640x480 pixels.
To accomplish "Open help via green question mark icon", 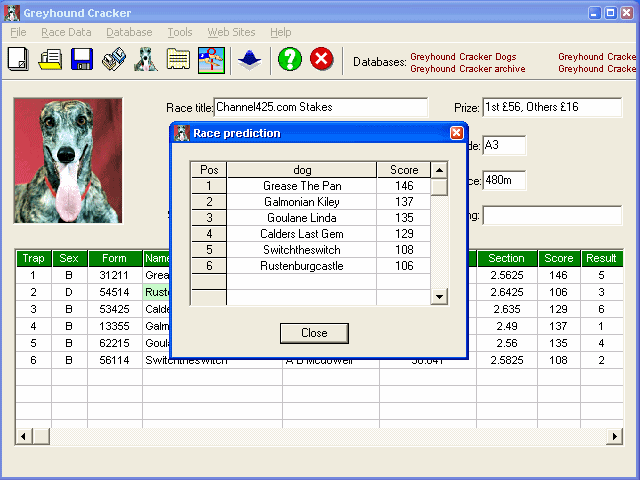I will coord(289,59).
